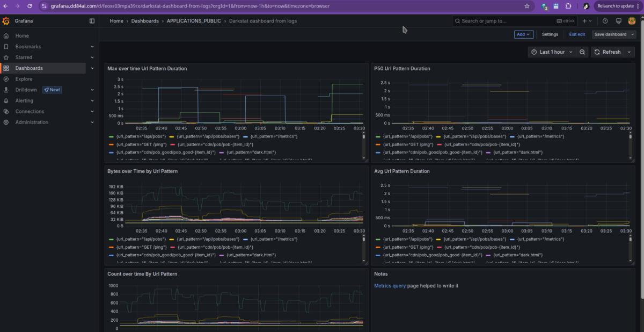Open Home from the sidebar house icon
The height and width of the screenshot is (332, 644).
[x=6, y=35]
